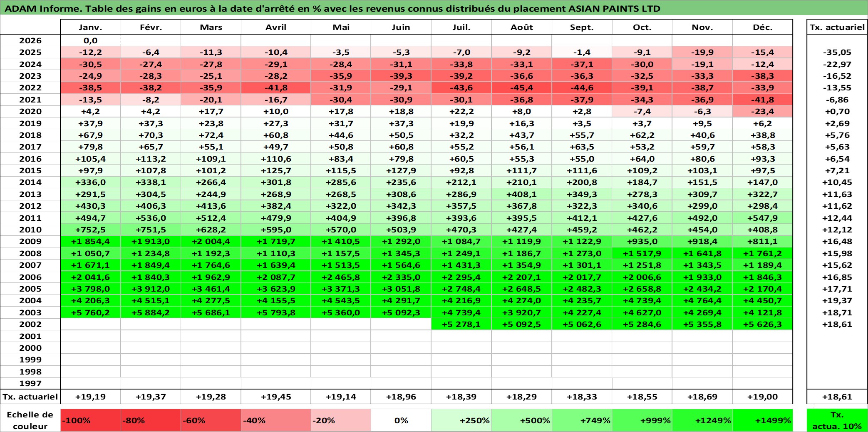Select the Janv. column header
The width and height of the screenshot is (868, 432).
(90, 27)
